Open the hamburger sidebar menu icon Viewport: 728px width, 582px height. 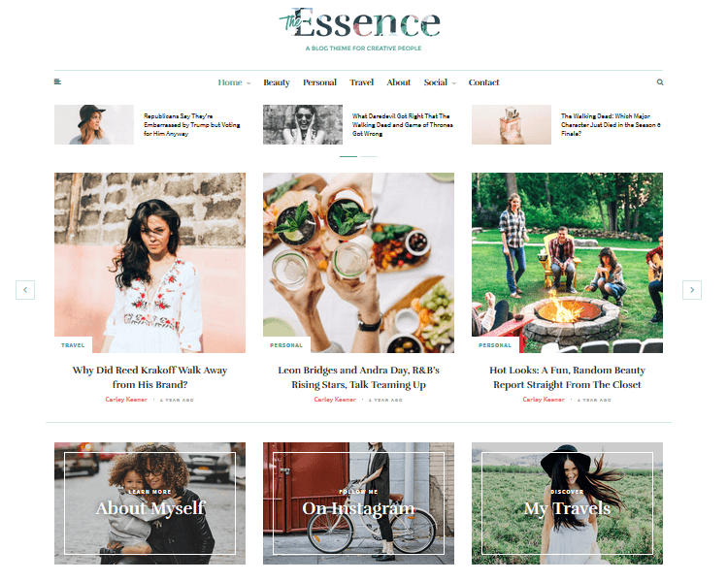tap(57, 82)
